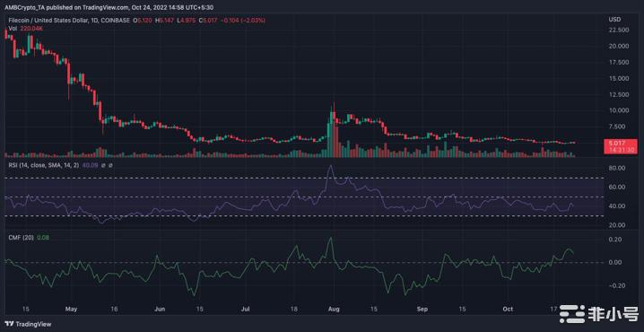Click the 18 date label after Jul
The image size is (644, 332).
click(294, 308)
